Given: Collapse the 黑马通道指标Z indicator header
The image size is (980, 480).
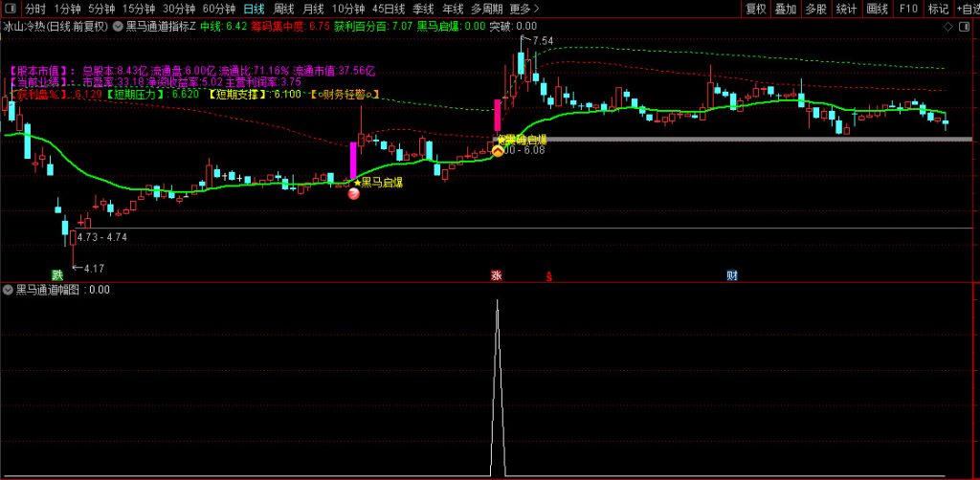Looking at the screenshot, I should (x=118, y=27).
